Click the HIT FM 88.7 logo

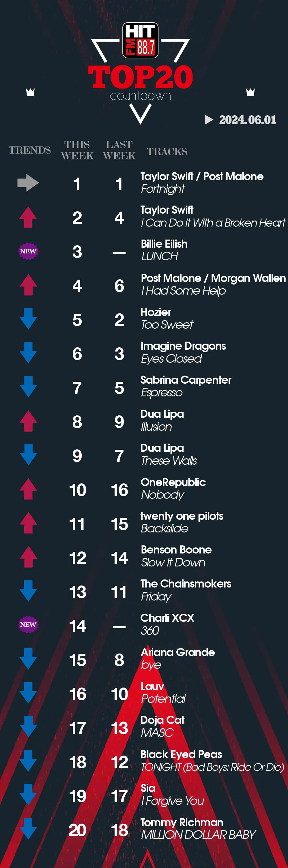click(x=140, y=40)
